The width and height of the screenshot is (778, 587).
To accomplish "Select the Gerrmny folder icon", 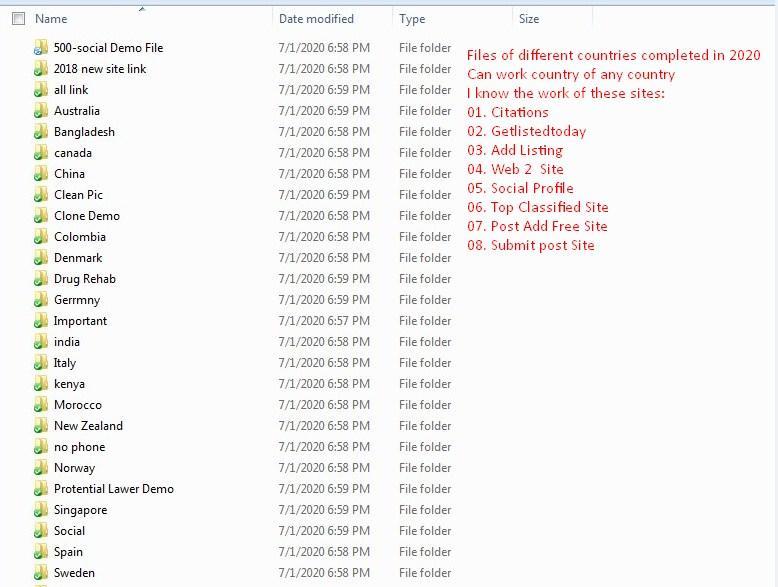I will pyautogui.click(x=41, y=300).
